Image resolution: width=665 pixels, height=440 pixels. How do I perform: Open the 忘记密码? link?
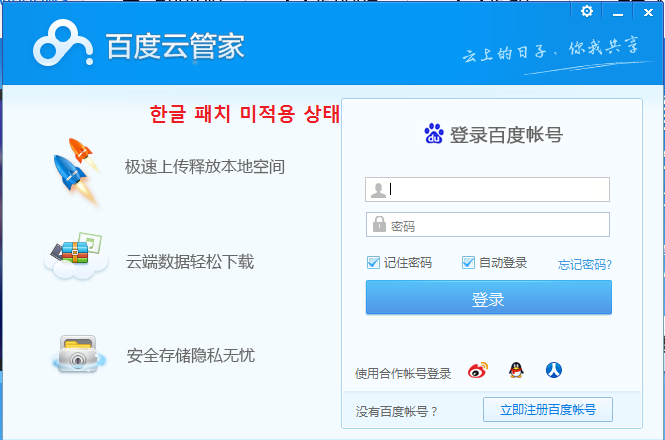[584, 265]
